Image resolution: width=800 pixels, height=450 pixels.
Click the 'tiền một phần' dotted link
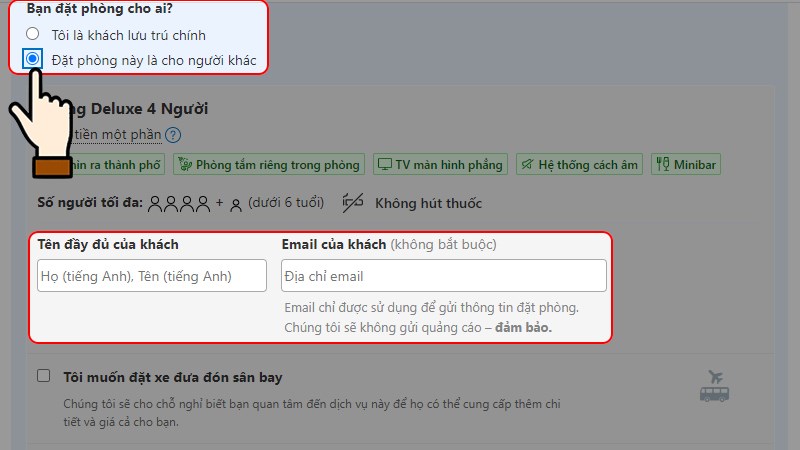coord(117,135)
